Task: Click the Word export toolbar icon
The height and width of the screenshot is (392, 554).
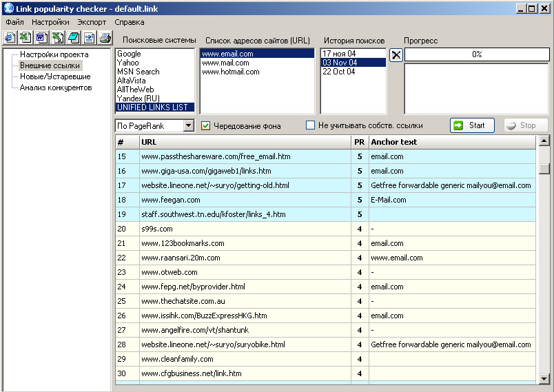Action: pyautogui.click(x=41, y=37)
